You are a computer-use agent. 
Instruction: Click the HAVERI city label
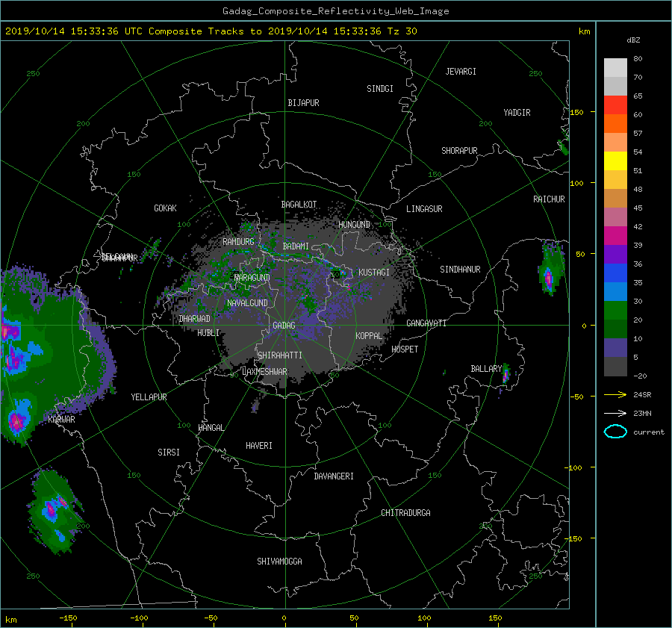pos(259,446)
